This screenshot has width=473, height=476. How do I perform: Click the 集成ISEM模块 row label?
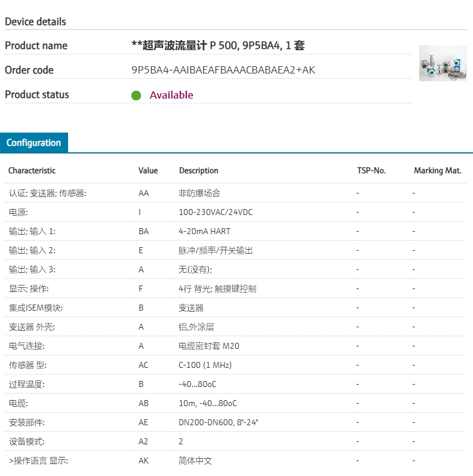(x=36, y=308)
